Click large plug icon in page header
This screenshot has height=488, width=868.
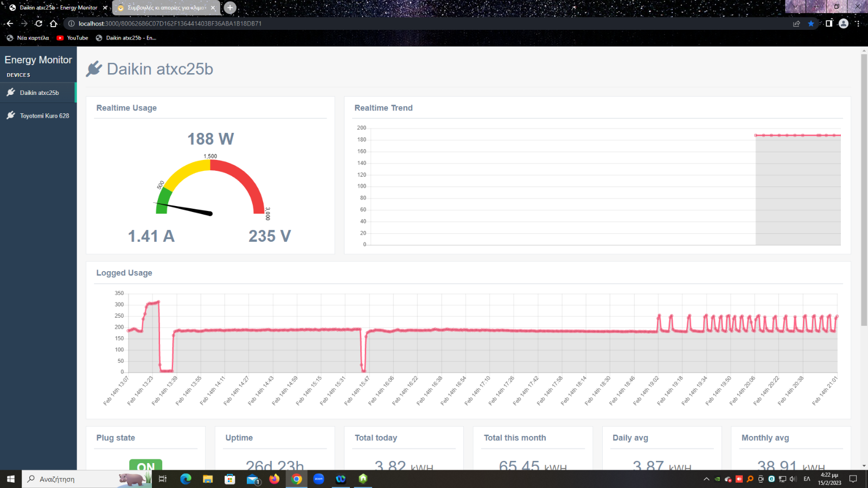[94, 69]
